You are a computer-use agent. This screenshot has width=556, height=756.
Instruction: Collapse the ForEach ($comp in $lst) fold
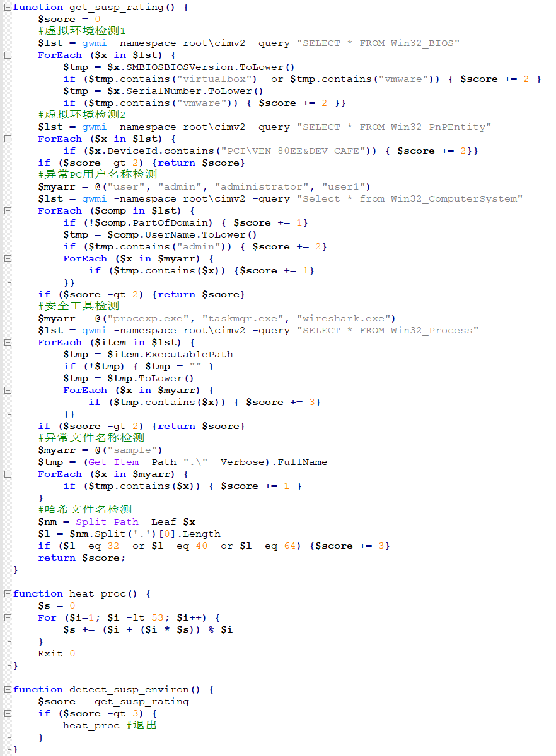coord(8,210)
